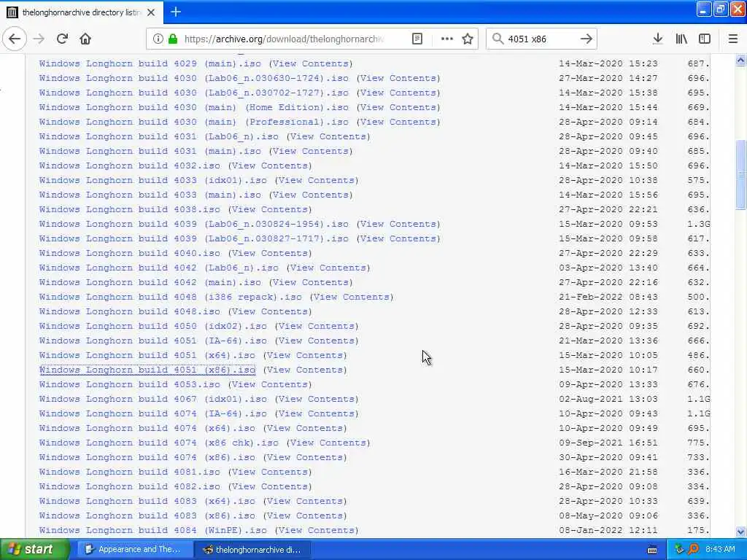
Task: Toggle reader view icon
Action: click(x=417, y=39)
